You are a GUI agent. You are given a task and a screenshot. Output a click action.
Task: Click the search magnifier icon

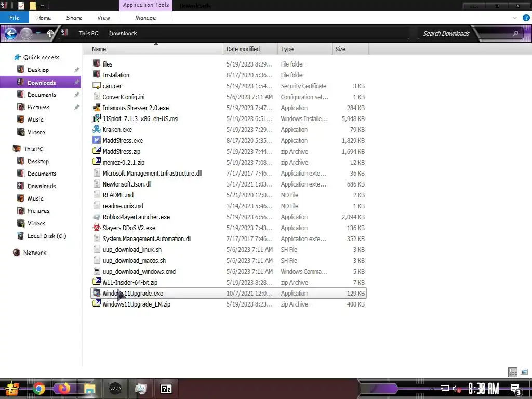[x=515, y=33]
